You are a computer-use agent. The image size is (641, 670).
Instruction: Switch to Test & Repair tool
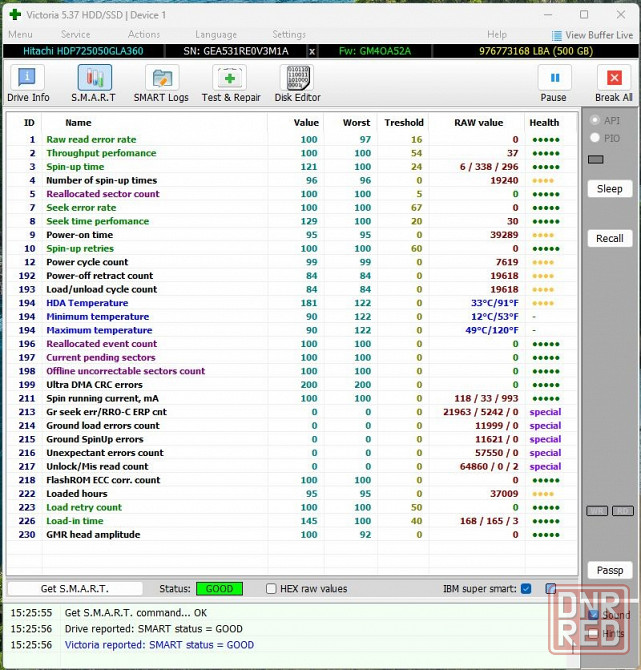coord(230,83)
